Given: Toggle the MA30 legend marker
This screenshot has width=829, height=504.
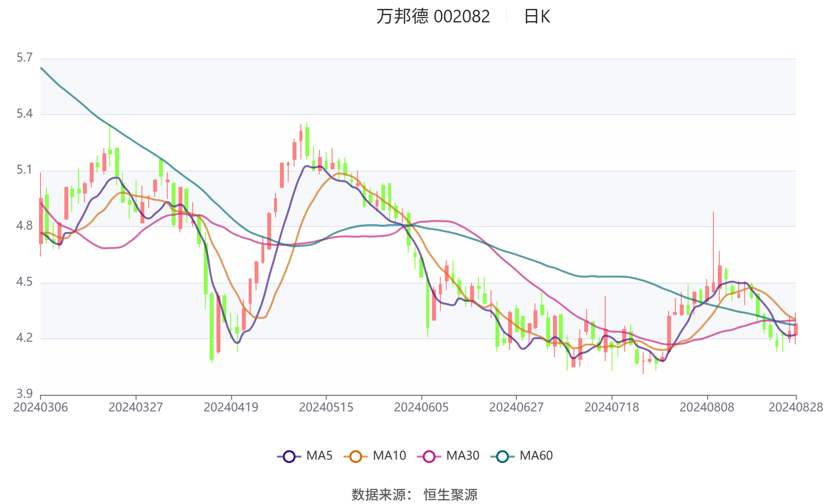Looking at the screenshot, I should (x=429, y=456).
